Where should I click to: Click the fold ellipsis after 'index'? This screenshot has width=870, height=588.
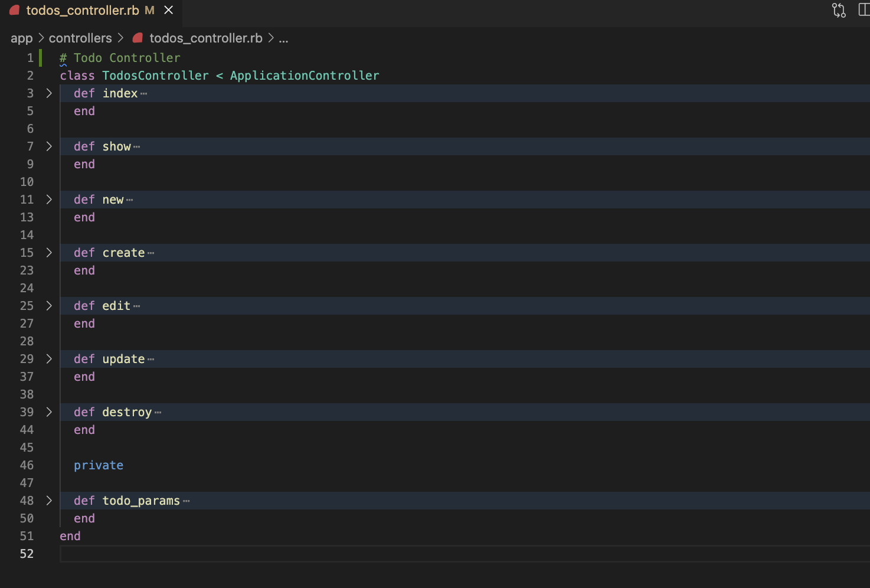pyautogui.click(x=144, y=94)
